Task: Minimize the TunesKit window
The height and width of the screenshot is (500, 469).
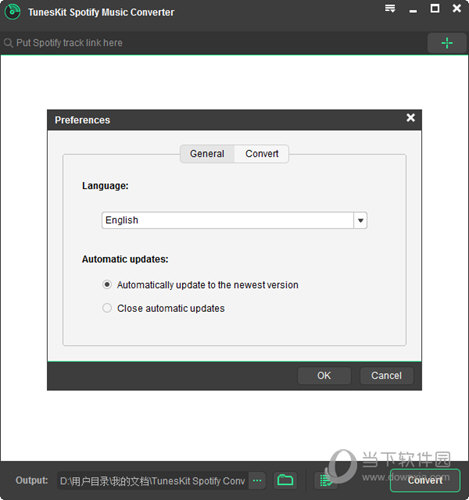Action: [x=413, y=11]
